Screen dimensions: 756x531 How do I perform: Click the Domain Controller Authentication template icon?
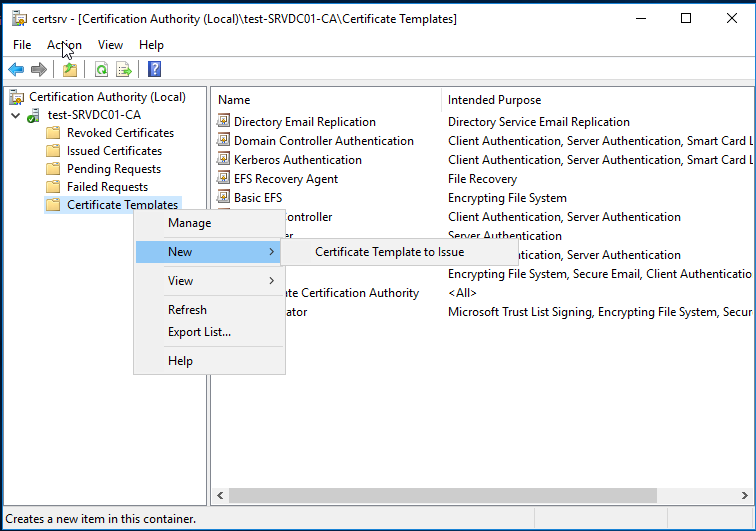(x=223, y=140)
